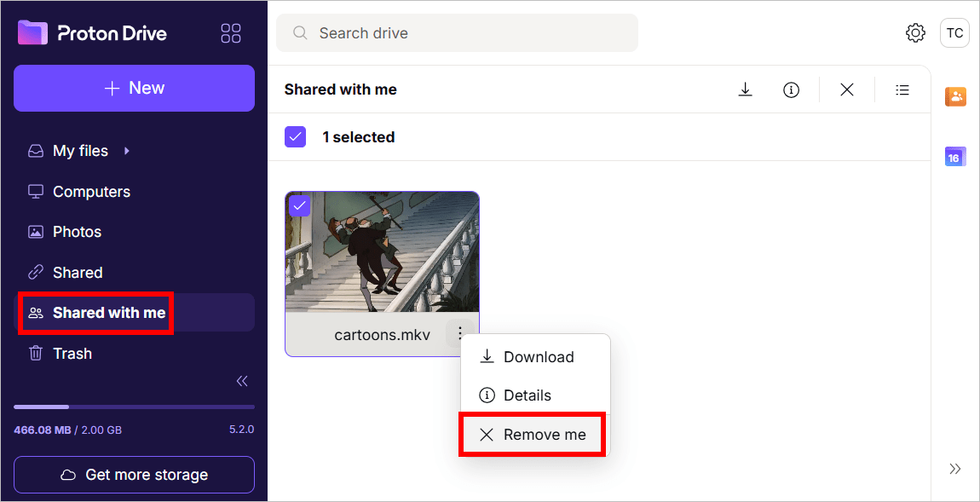Open the cartoons.mkv thumbnail preview
This screenshot has height=502, width=980.
coord(383,252)
